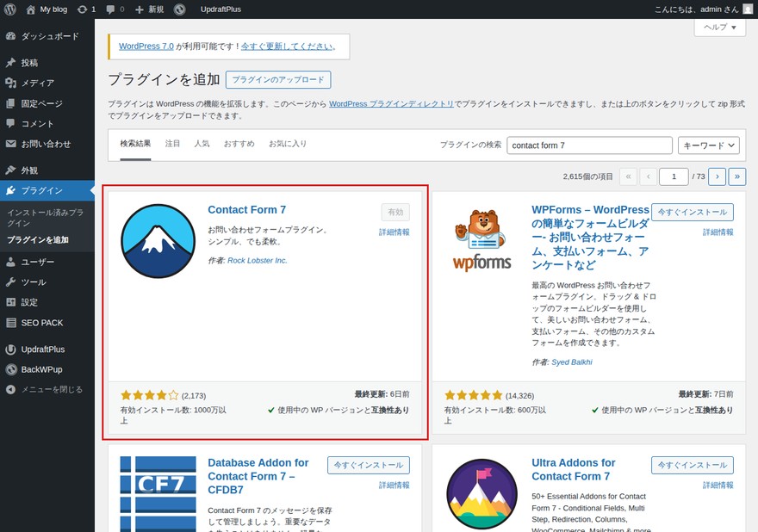Click the current page number field
Viewport: 758px width, 532px height.
pyautogui.click(x=674, y=176)
